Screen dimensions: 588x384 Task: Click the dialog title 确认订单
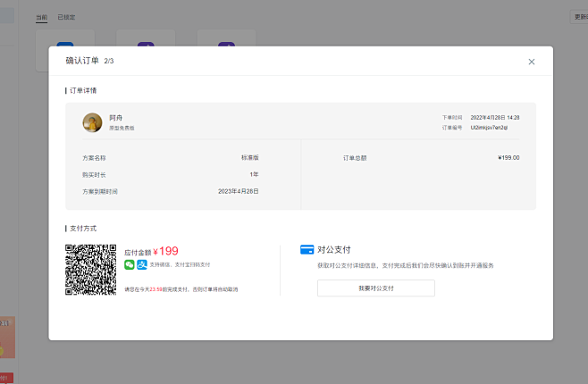pyautogui.click(x=82, y=61)
